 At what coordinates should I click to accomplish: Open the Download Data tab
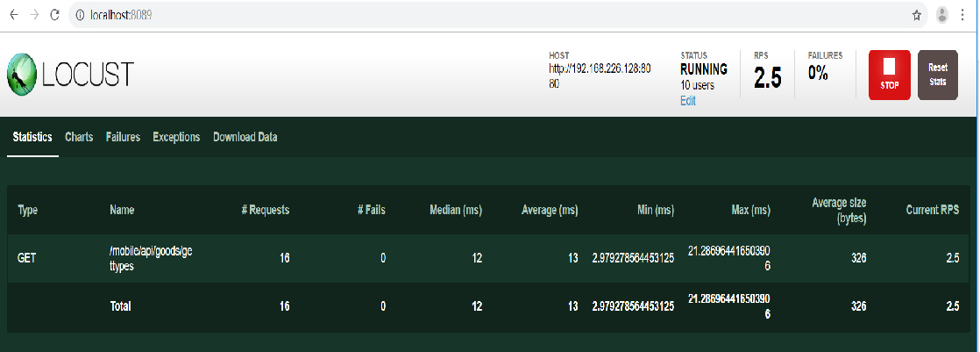(x=245, y=138)
